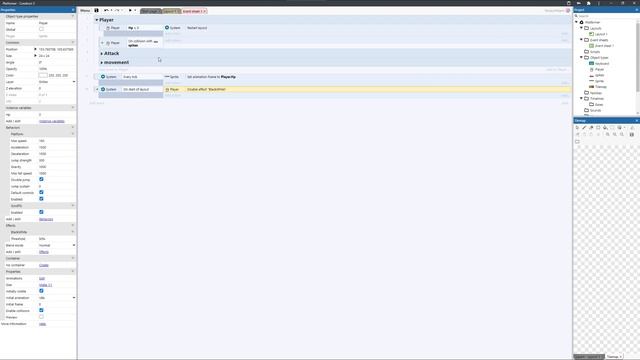640x360 pixels.
Task: Expand the Attack event group
Action: tap(102, 53)
